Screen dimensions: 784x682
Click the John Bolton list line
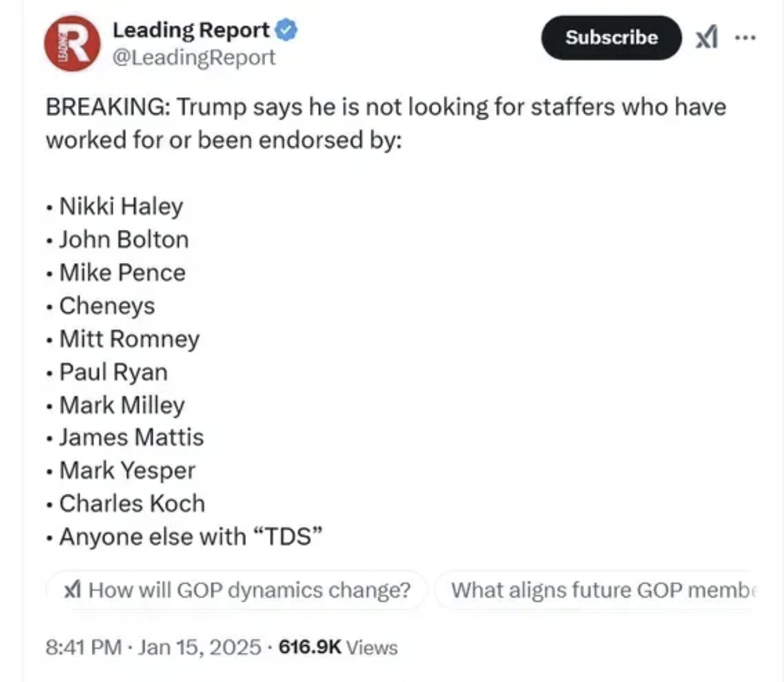(124, 239)
